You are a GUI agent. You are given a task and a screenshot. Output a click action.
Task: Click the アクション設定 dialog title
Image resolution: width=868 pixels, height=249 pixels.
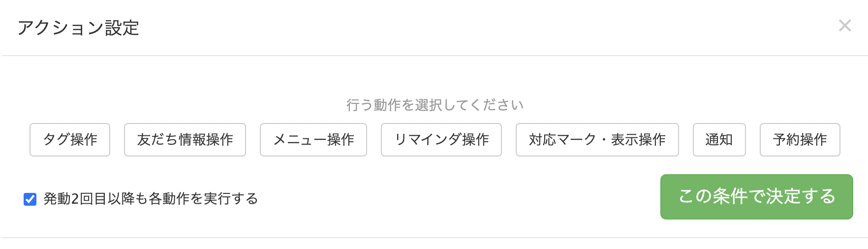78,28
